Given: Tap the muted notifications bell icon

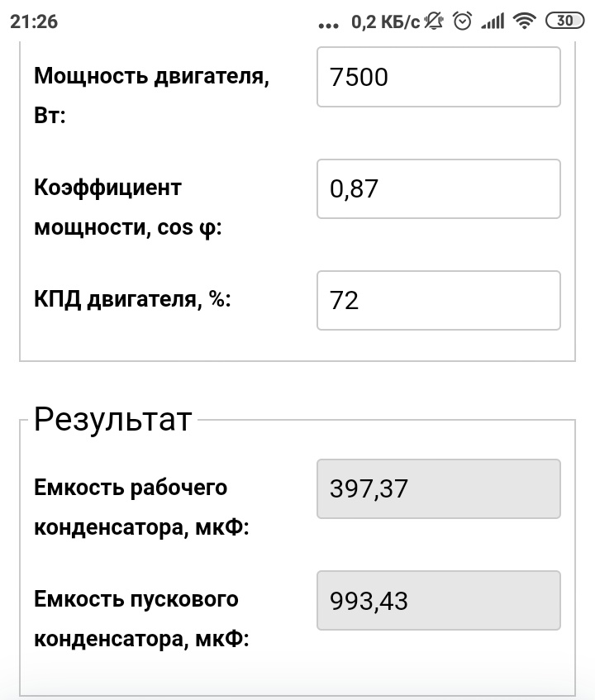Looking at the screenshot, I should click(435, 21).
